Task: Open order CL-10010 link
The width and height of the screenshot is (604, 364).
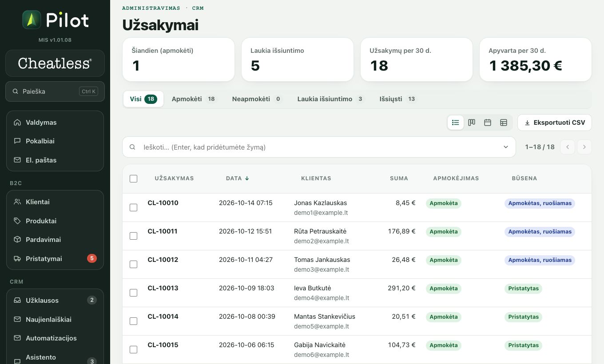Action: click(163, 203)
